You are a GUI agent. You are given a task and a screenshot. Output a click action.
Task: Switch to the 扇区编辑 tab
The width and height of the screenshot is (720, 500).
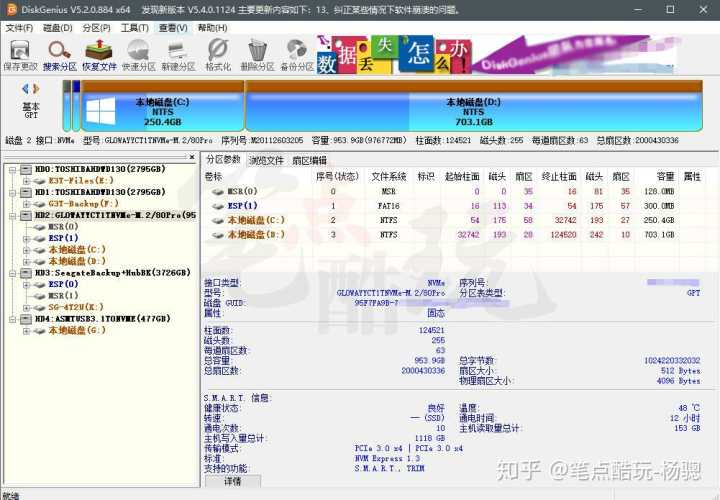(x=309, y=160)
